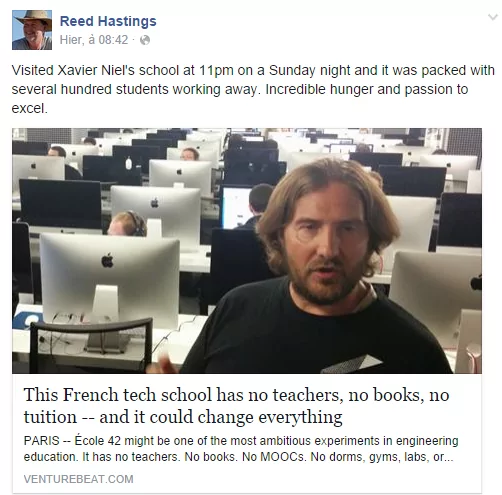Click the Apple logo on the nearest iMac
The height and width of the screenshot is (495, 502).
coord(107,260)
